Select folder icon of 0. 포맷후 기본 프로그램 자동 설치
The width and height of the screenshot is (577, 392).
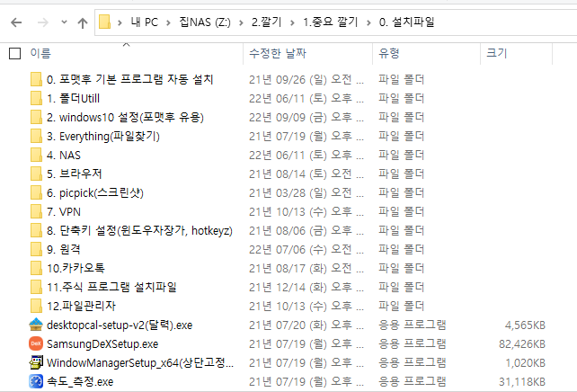(x=36, y=79)
